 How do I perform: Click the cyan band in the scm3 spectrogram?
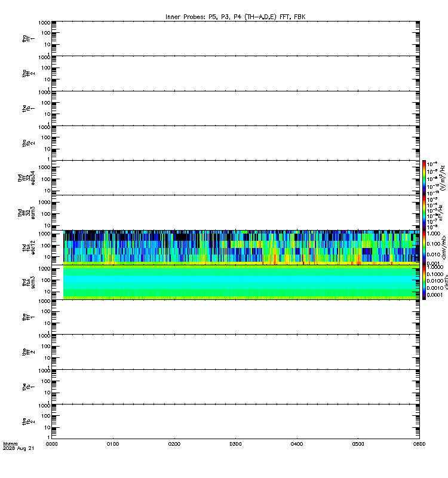point(241,279)
